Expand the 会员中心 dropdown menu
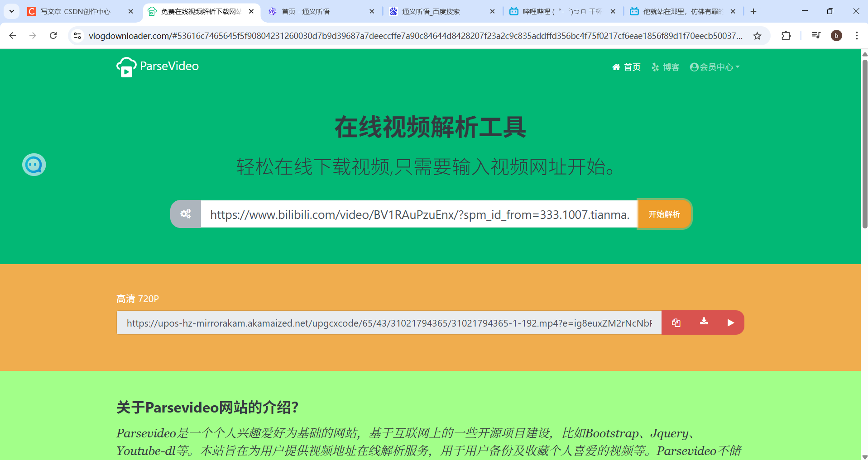The height and width of the screenshot is (460, 868). [715, 67]
